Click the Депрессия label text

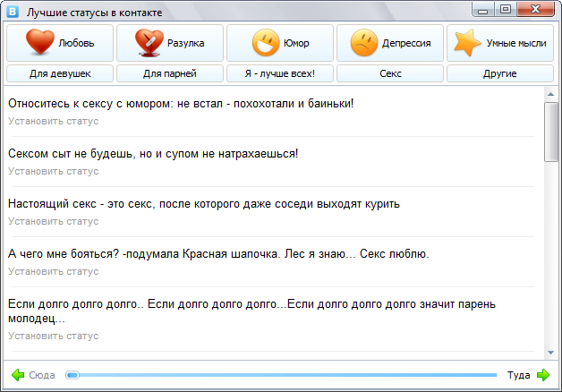point(406,43)
